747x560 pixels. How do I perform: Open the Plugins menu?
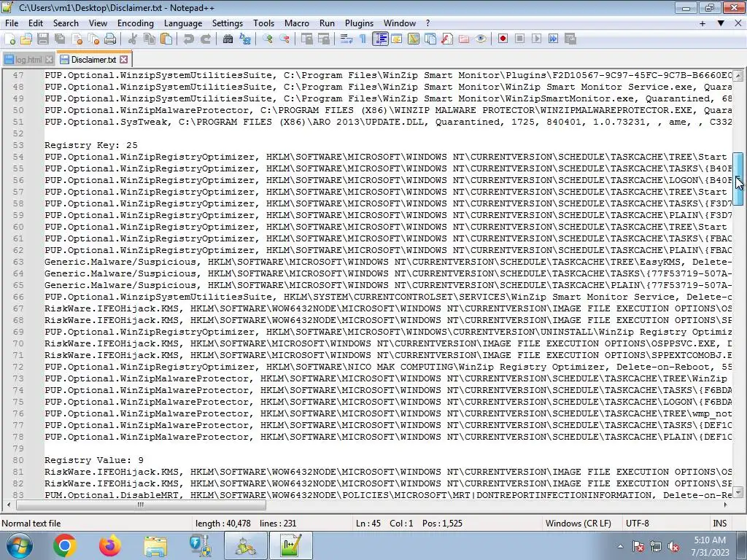359,23
